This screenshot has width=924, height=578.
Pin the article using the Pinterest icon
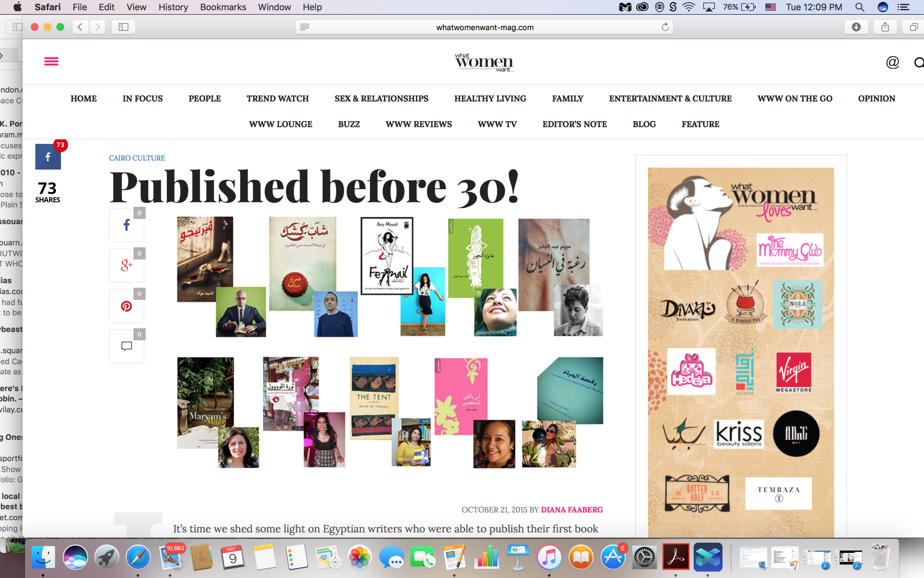pos(126,306)
